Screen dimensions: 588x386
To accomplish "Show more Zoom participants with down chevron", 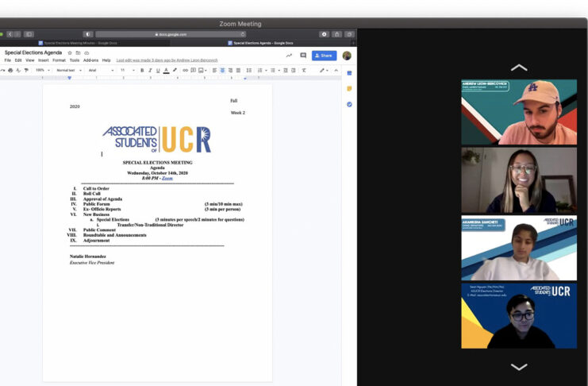I will coord(519,366).
